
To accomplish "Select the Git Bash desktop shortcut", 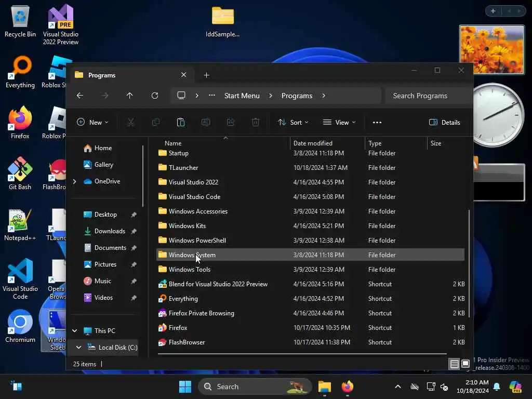I will [20, 174].
